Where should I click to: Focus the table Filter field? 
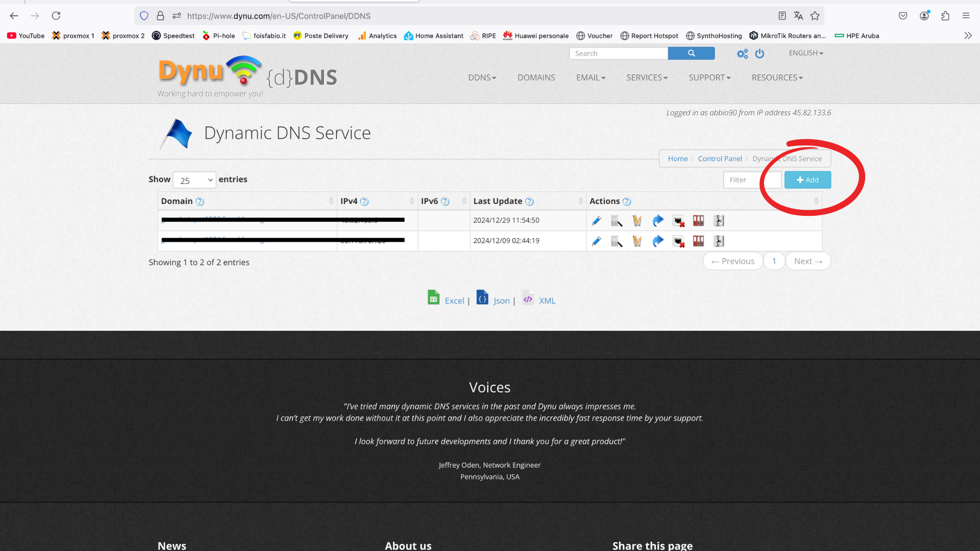tap(752, 180)
